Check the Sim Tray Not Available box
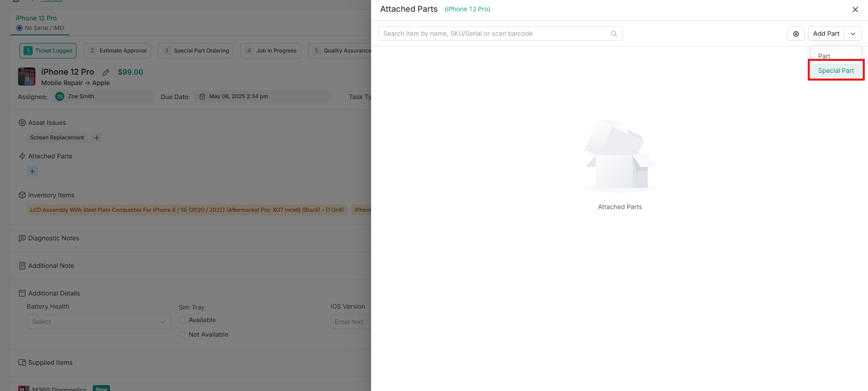This screenshot has width=868, height=391. (x=182, y=334)
